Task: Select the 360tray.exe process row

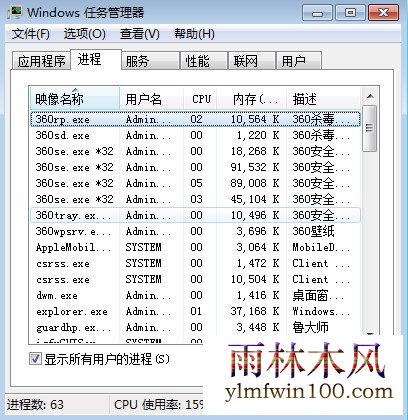Action: click(x=195, y=215)
